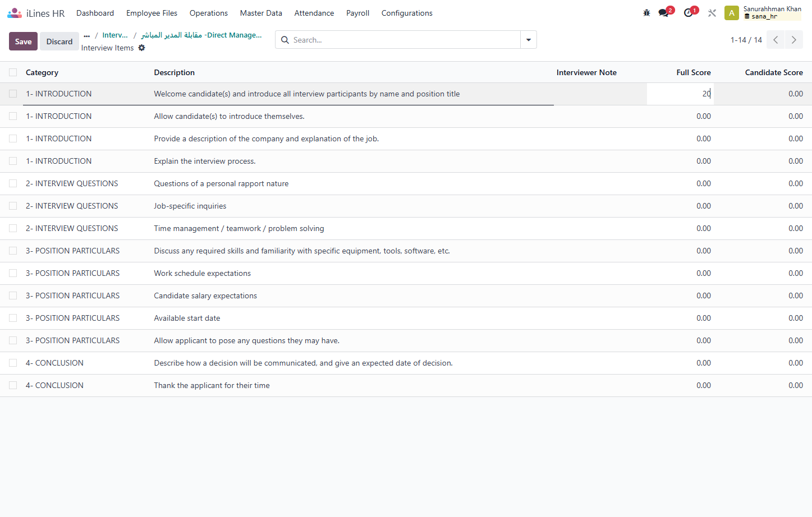
Task: Click Full Score of 'Work schedule expectations' row
Action: click(x=704, y=273)
